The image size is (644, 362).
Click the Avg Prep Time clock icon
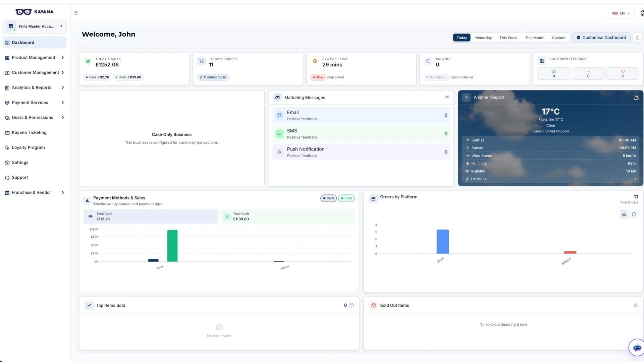point(315,61)
